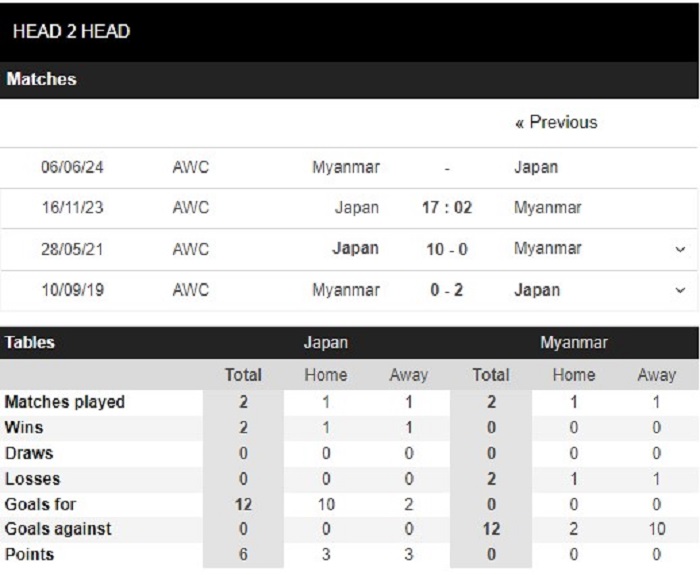Select Japan Home column header
Image resolution: width=700 pixels, height=575 pixels.
[326, 375]
